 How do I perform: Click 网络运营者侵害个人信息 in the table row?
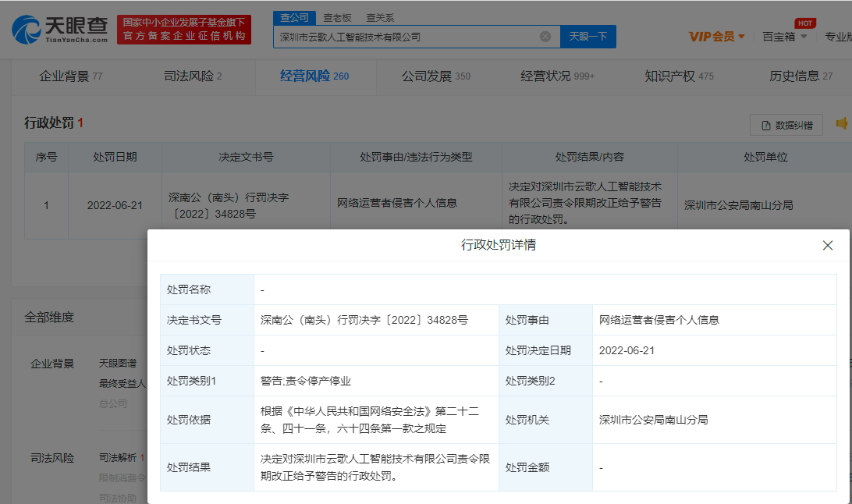(396, 203)
